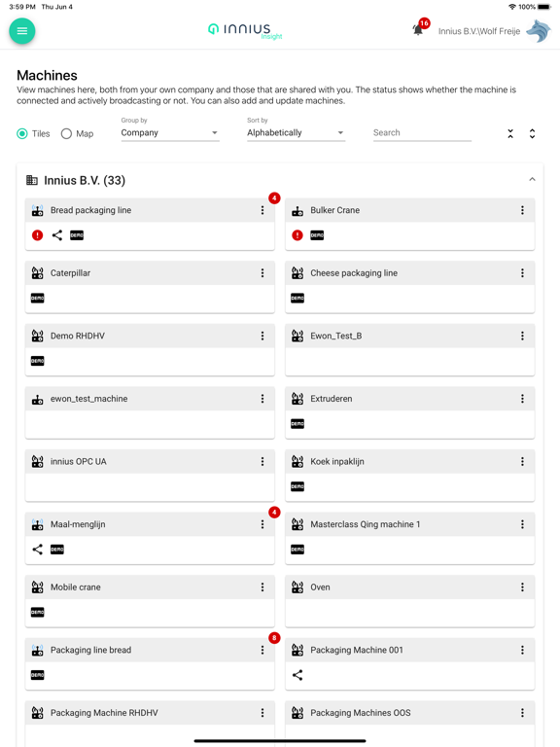Click the Innius B.V. company building icon

32,180
